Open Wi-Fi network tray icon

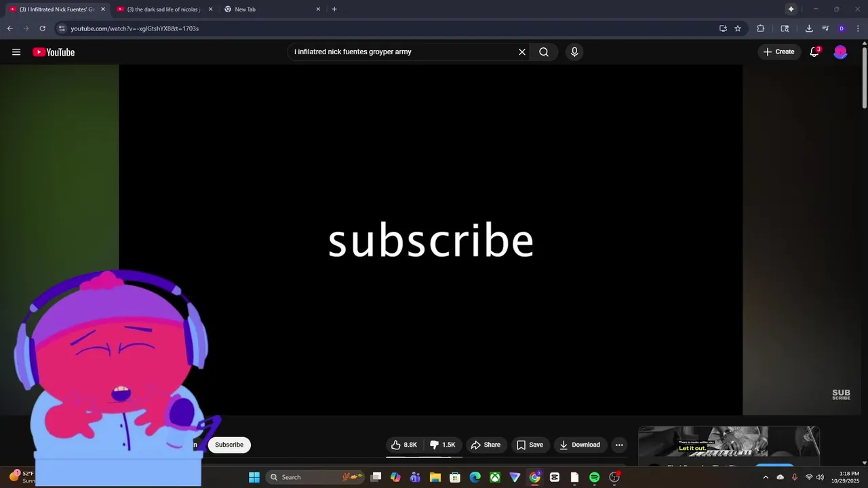tap(809, 477)
